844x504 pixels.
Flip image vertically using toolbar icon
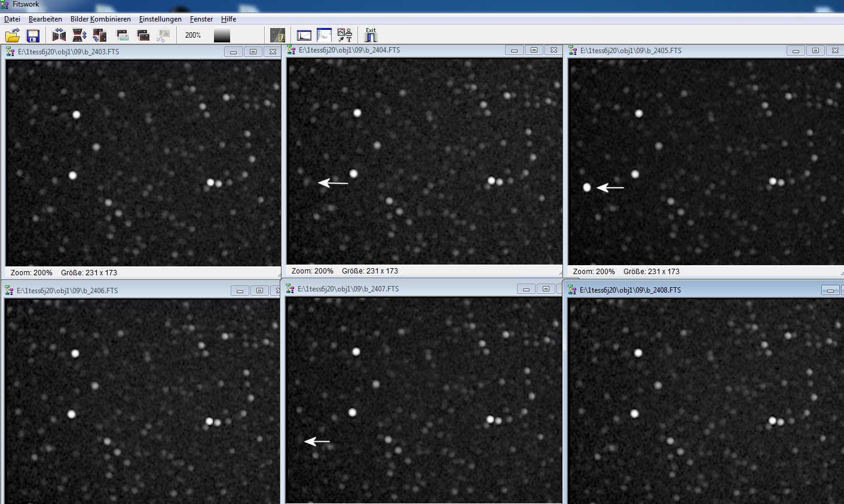click(79, 35)
